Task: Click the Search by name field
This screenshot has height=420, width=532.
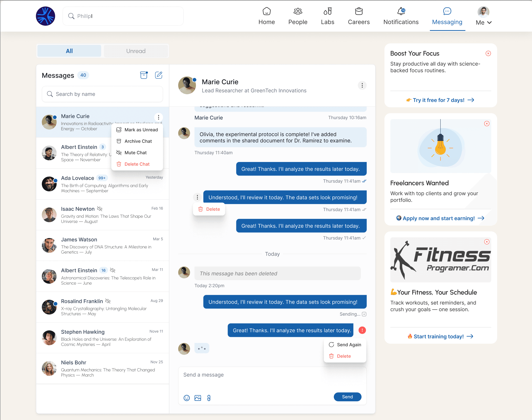Action: (102, 94)
